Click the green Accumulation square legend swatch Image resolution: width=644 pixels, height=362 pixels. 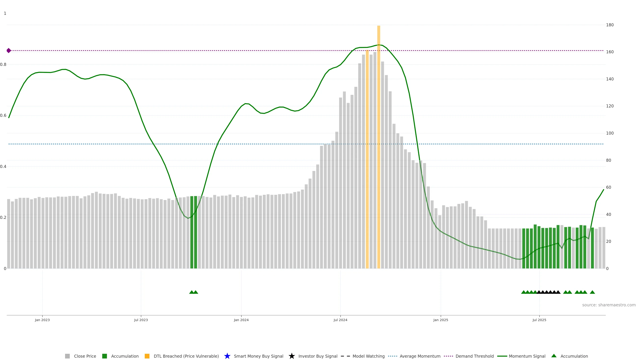click(x=104, y=356)
